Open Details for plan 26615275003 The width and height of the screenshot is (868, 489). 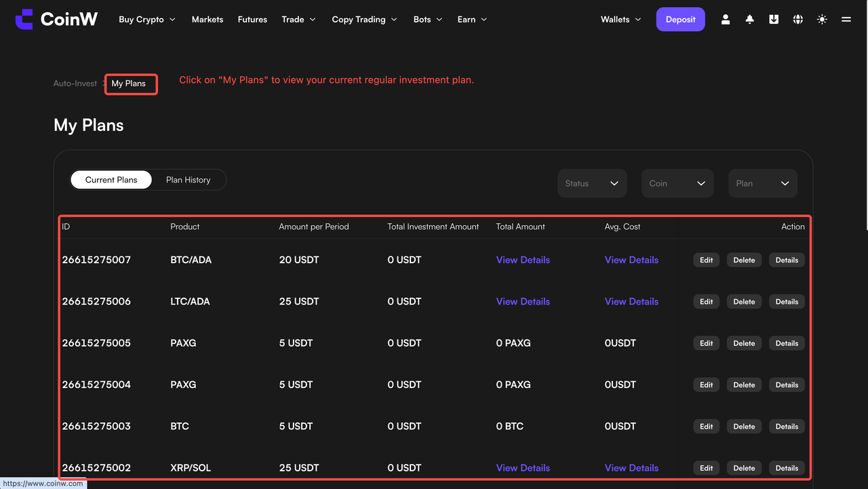787,427
